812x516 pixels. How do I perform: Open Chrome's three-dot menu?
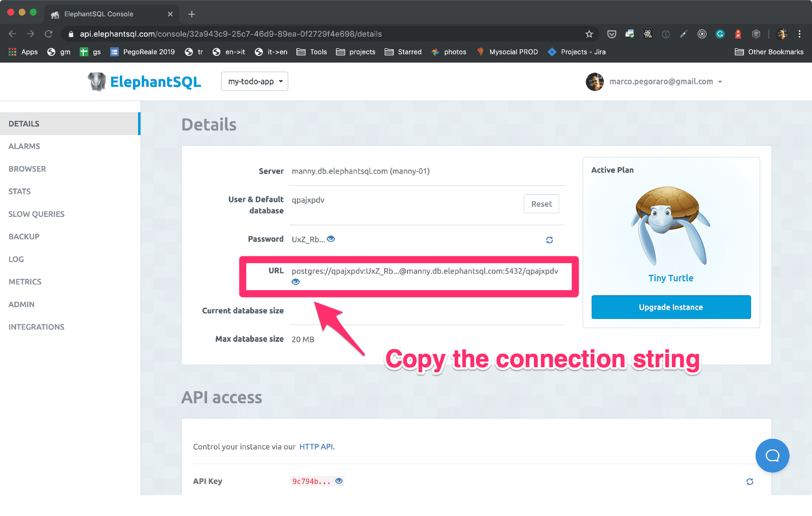click(x=799, y=34)
